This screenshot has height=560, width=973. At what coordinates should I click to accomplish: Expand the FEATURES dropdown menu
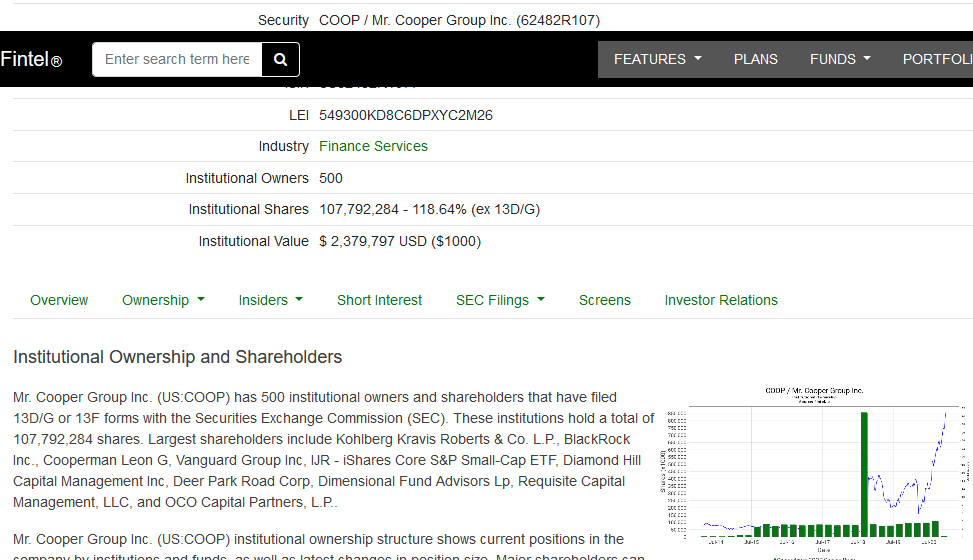(658, 60)
